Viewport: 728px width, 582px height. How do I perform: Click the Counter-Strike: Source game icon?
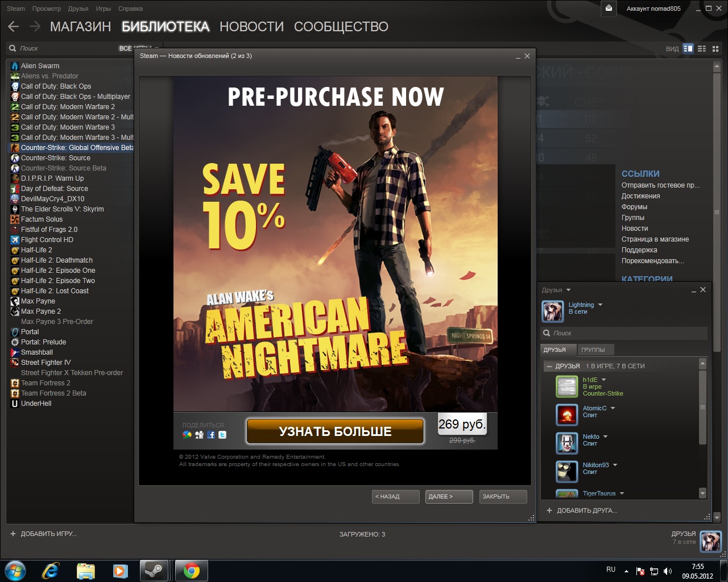pos(15,158)
